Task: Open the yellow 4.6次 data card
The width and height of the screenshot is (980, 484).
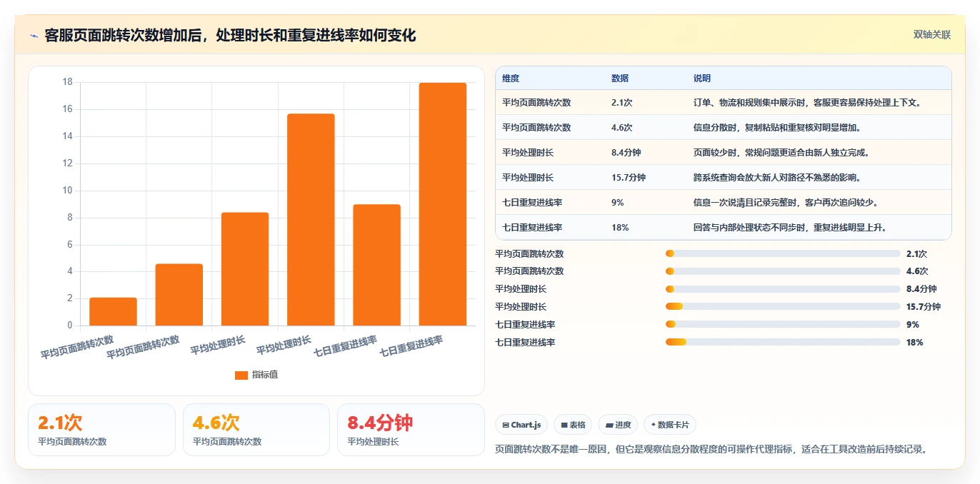Action: (x=256, y=430)
